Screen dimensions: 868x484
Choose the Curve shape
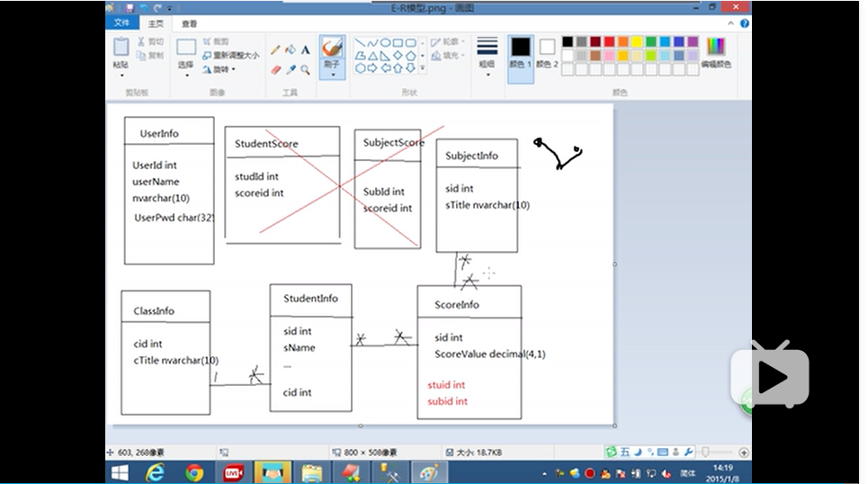[x=372, y=42]
